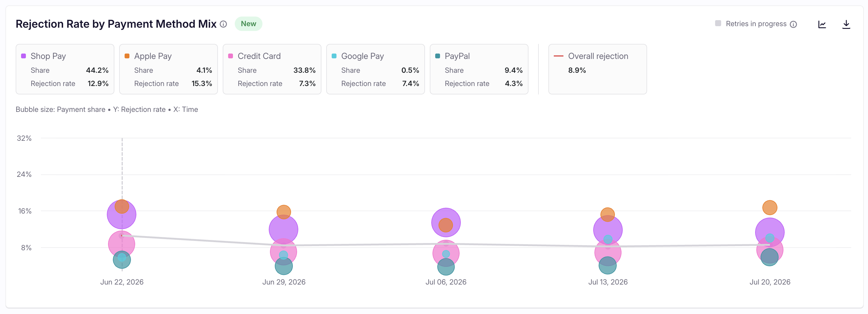Toggle the Google Pay series card
The height and width of the screenshot is (314, 868).
375,69
